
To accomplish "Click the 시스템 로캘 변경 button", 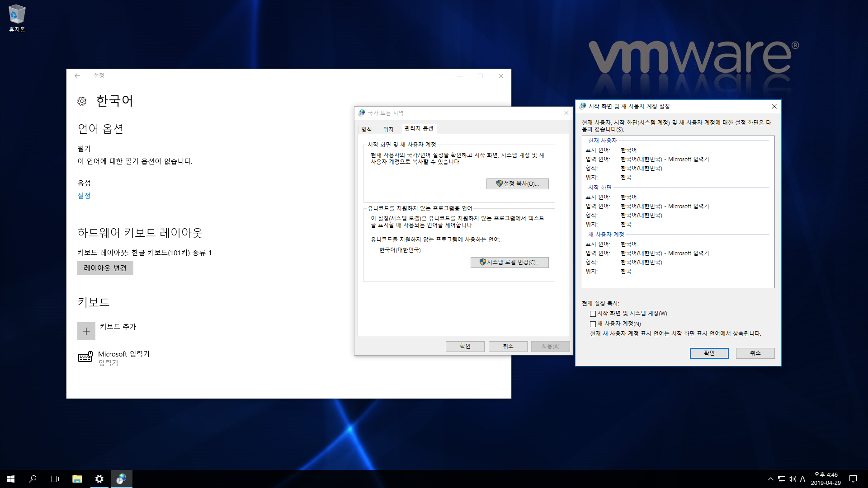I will pyautogui.click(x=509, y=263).
